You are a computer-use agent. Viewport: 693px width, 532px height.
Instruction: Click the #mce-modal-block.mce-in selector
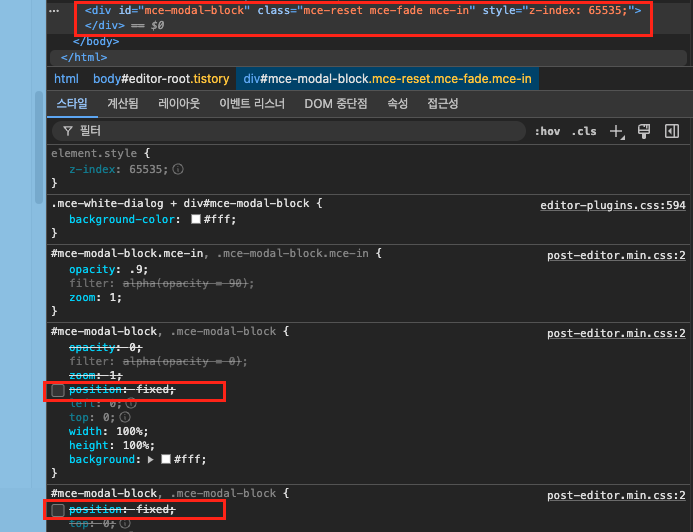coord(127,254)
